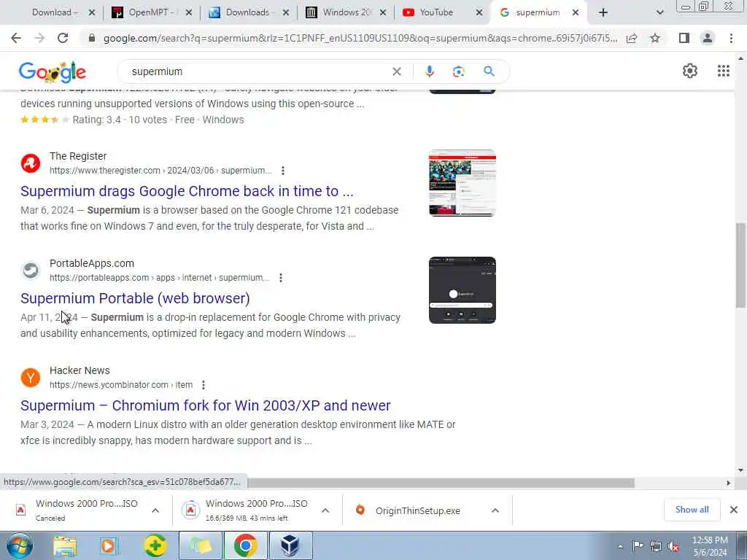Click the green plus taskbar app

tap(155, 545)
